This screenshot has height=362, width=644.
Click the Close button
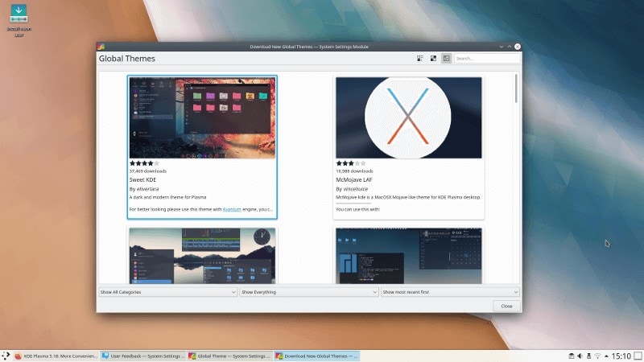click(506, 306)
